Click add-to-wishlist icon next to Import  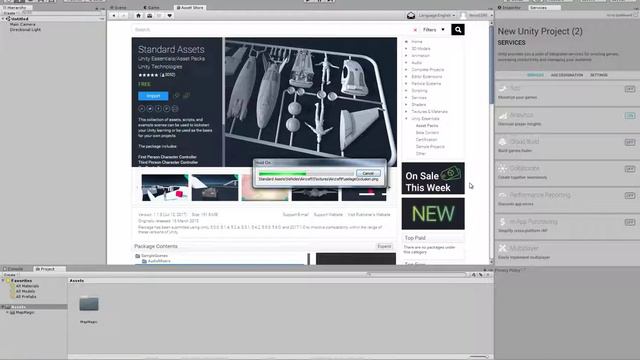pyautogui.click(x=177, y=96)
